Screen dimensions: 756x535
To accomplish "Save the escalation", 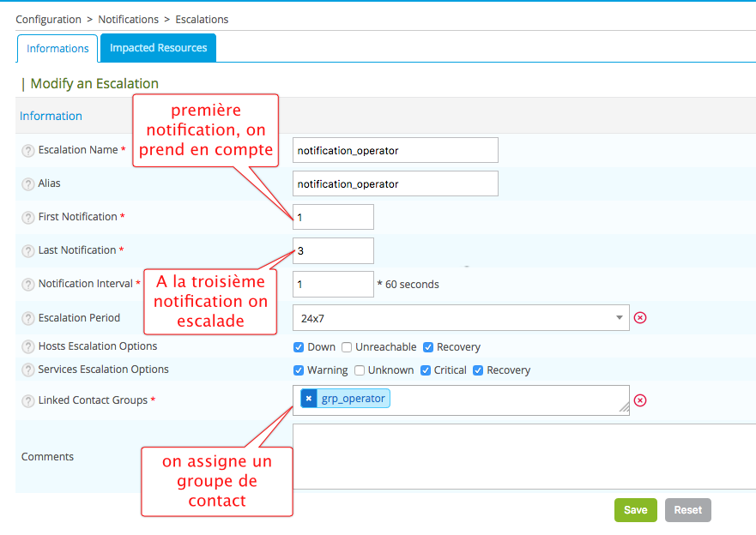I will point(635,510).
